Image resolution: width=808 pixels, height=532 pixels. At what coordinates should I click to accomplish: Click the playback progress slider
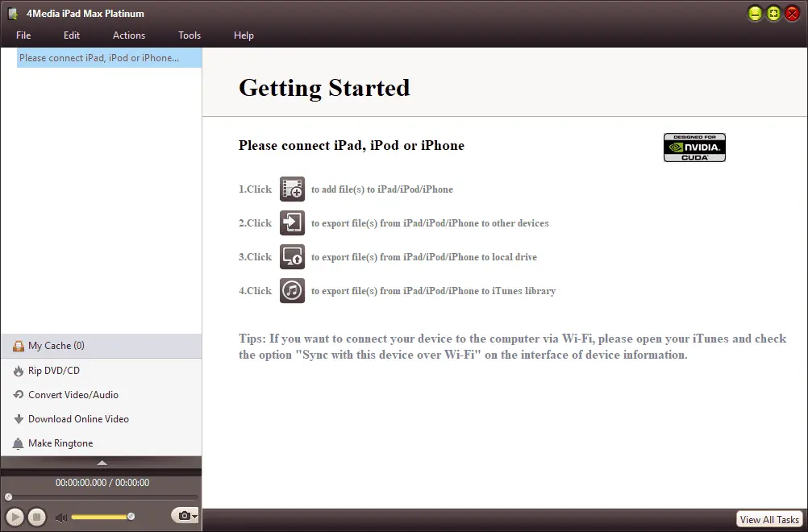click(x=102, y=497)
